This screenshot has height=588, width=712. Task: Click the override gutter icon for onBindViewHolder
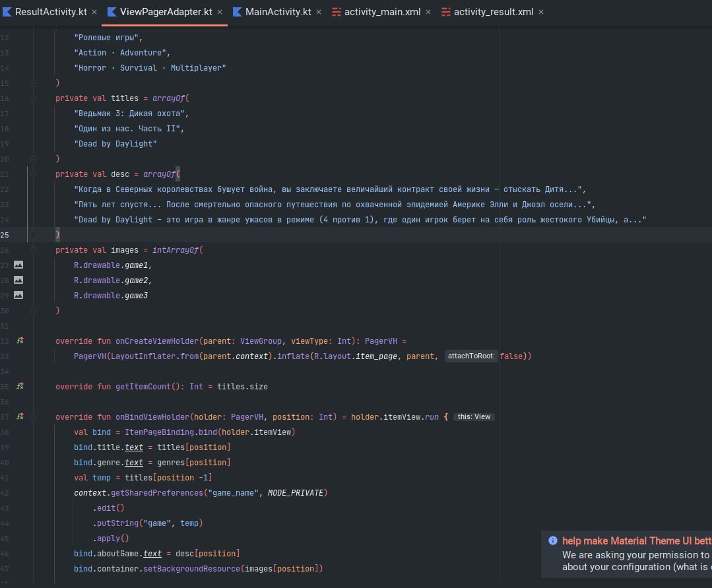(x=20, y=416)
